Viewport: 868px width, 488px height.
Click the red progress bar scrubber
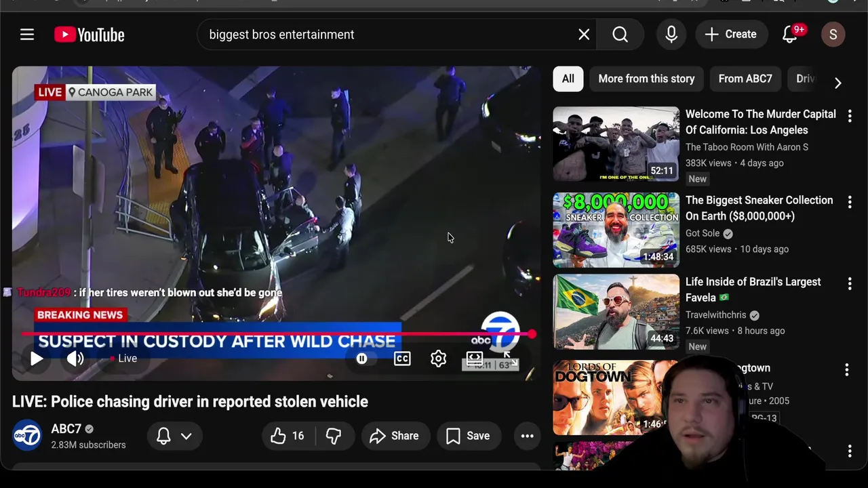532,334
